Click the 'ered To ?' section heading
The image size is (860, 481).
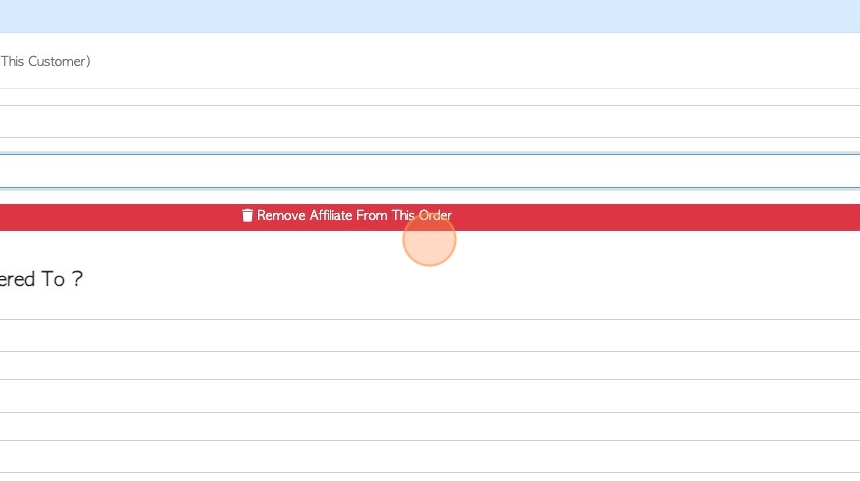tap(41, 279)
